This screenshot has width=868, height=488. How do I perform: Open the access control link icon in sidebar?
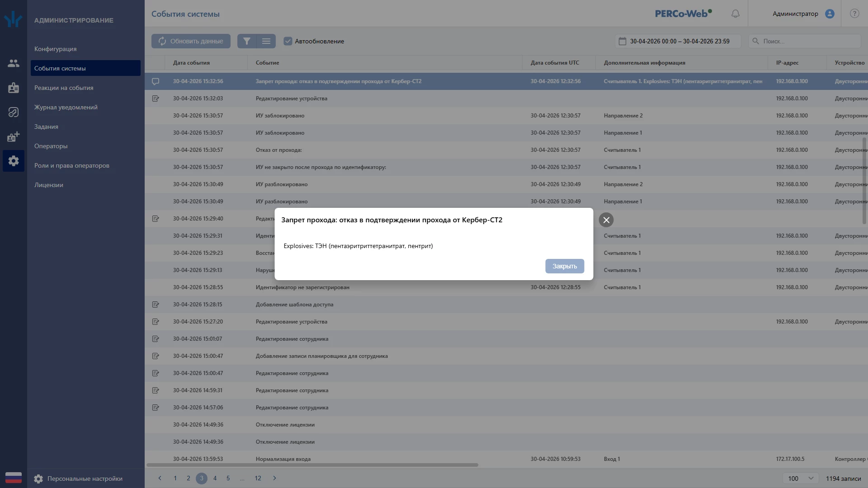click(14, 112)
